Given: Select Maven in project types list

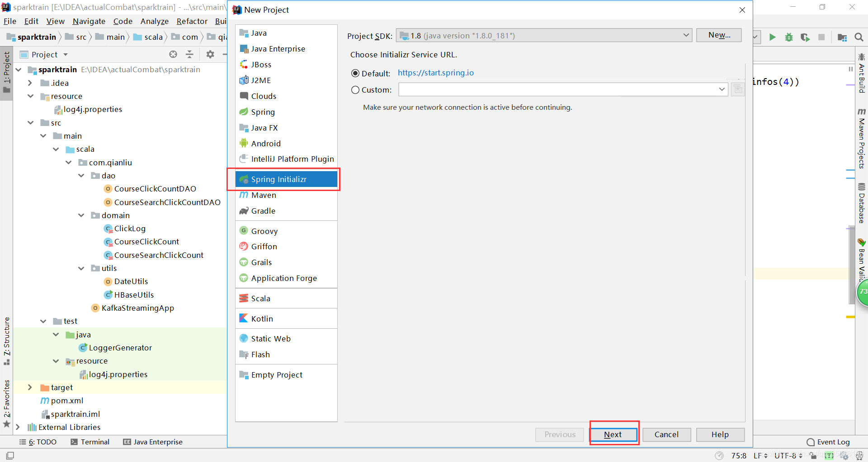Looking at the screenshot, I should click(286, 195).
